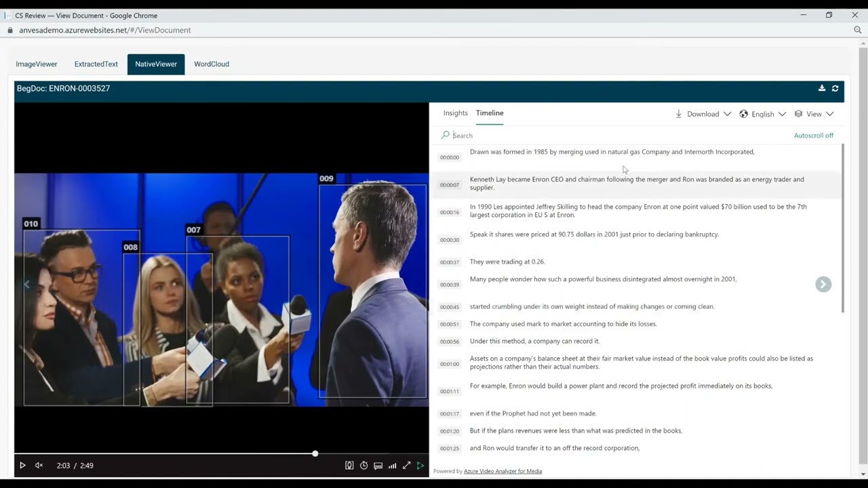
Task: Jump to timestamp 00:01:20
Action: pos(450,431)
